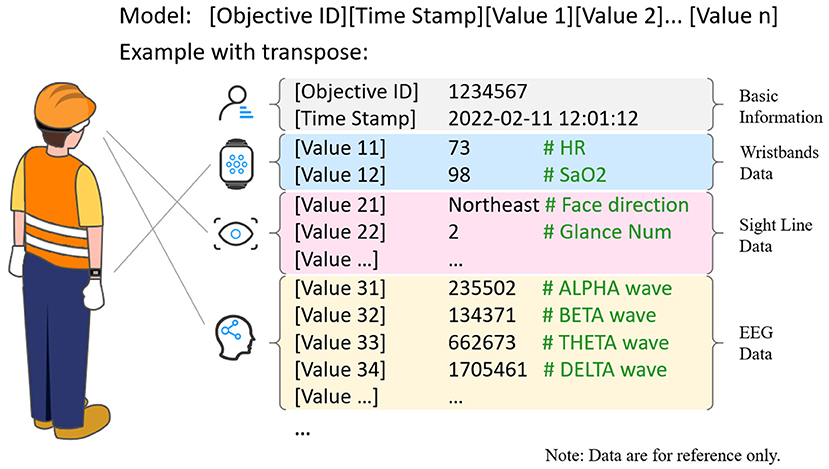
Task: Click the wristband on the worker's wrist
Action: (x=95, y=273)
